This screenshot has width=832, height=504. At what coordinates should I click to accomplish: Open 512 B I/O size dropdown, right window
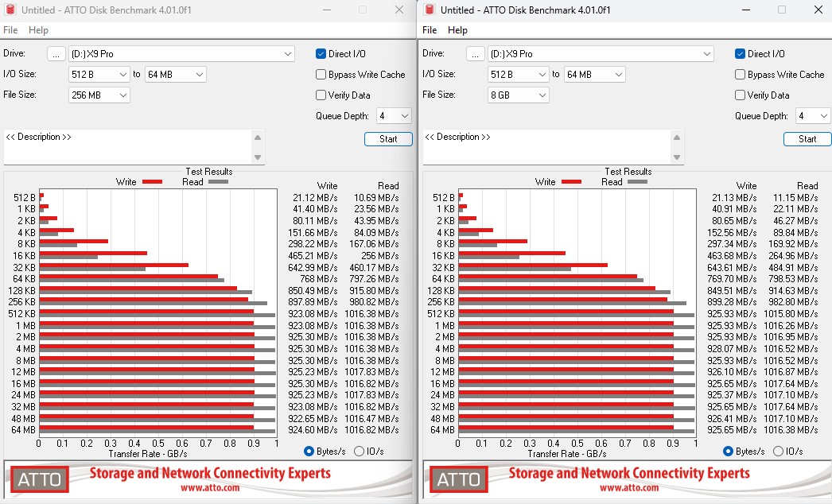tap(518, 74)
